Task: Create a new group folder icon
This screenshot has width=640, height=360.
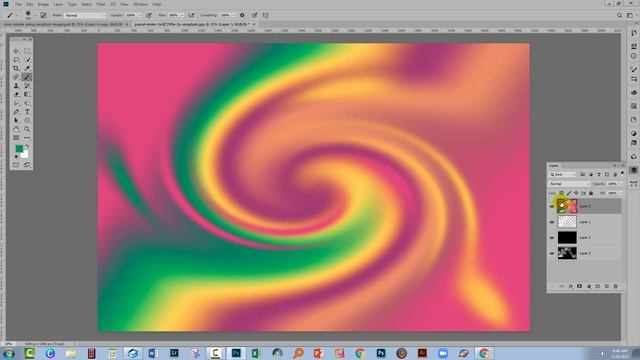Action: tap(598, 287)
